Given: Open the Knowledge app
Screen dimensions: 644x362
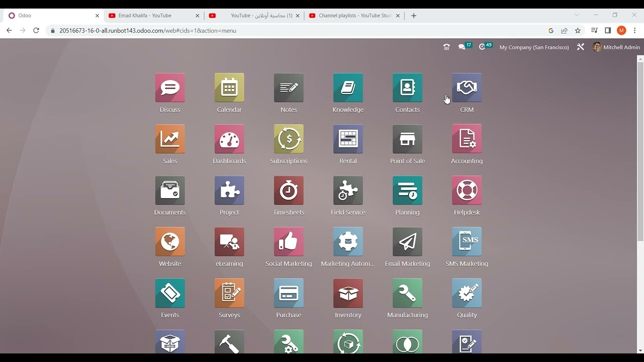Looking at the screenshot, I should pos(348,88).
